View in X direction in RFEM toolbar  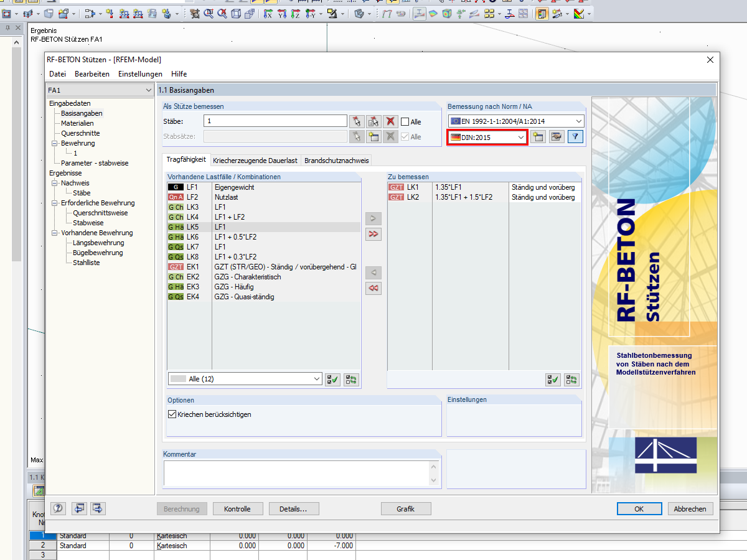tap(268, 14)
